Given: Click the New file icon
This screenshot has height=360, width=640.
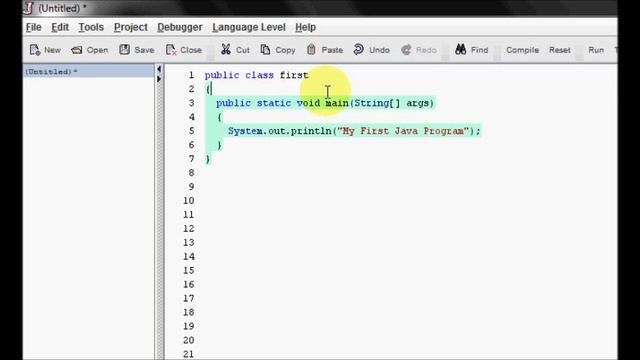Looking at the screenshot, I should point(35,50).
